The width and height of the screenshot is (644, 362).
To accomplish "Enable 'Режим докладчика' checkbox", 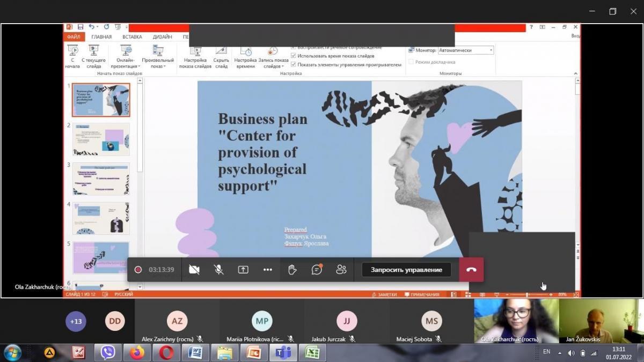I will click(412, 62).
